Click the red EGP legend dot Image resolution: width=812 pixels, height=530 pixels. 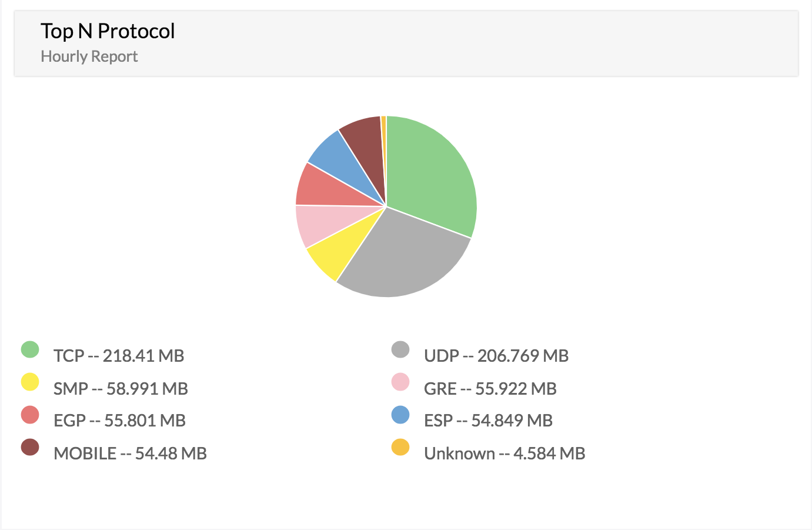30,415
